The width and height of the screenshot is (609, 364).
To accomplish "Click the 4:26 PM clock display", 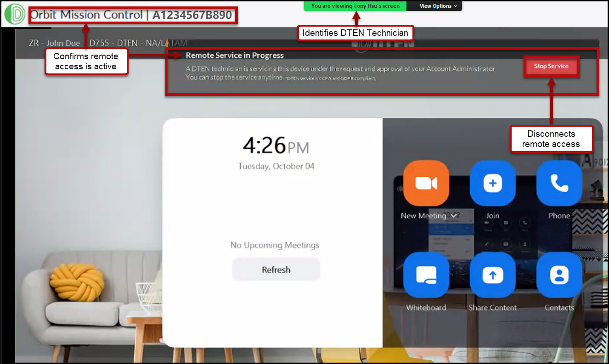I will coord(276,146).
